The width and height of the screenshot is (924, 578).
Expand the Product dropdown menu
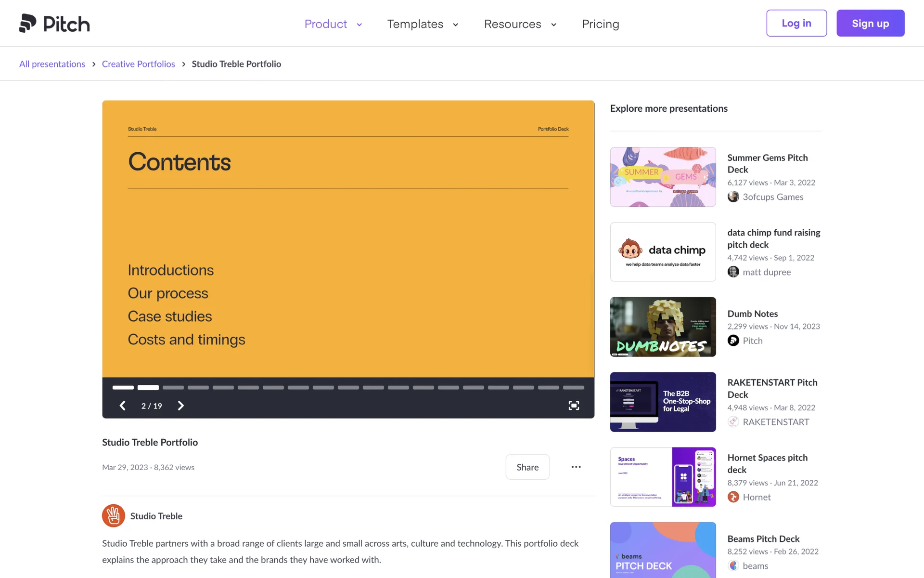pos(333,24)
